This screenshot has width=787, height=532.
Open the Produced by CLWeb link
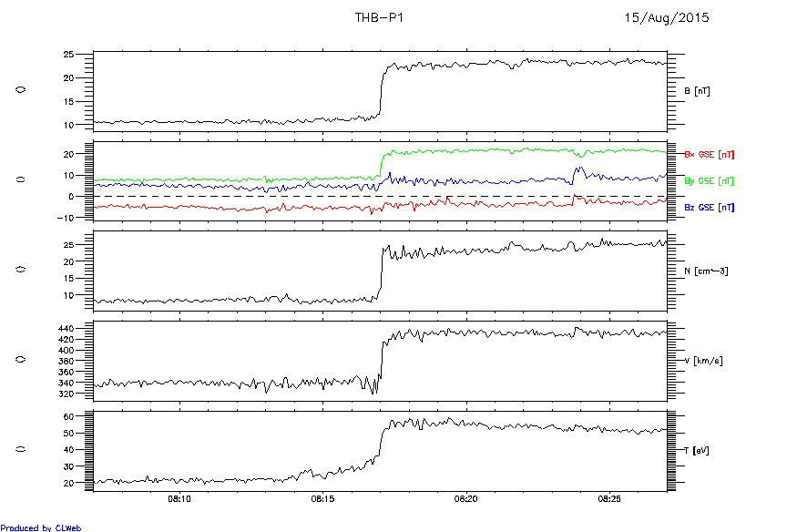41,527
